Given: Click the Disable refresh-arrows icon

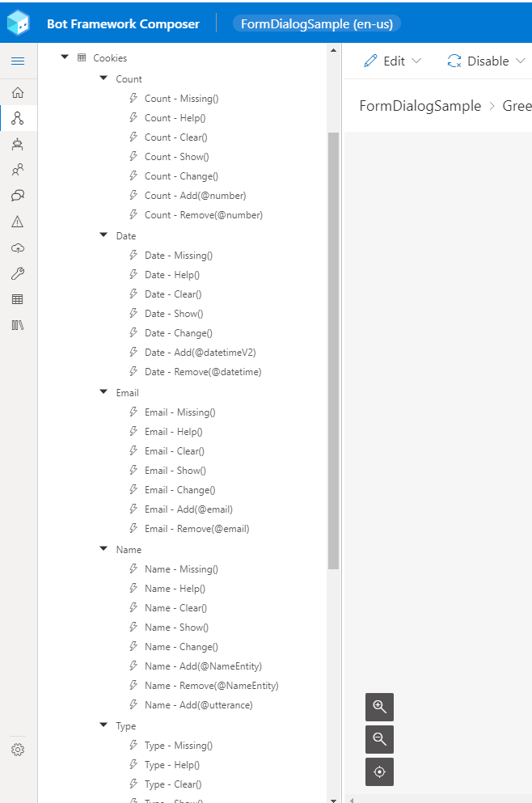Looking at the screenshot, I should 454,61.
